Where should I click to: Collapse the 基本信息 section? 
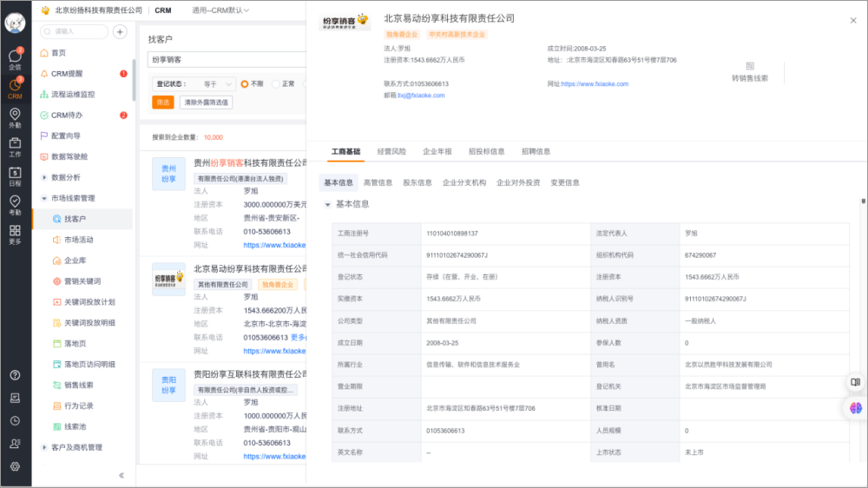[328, 204]
